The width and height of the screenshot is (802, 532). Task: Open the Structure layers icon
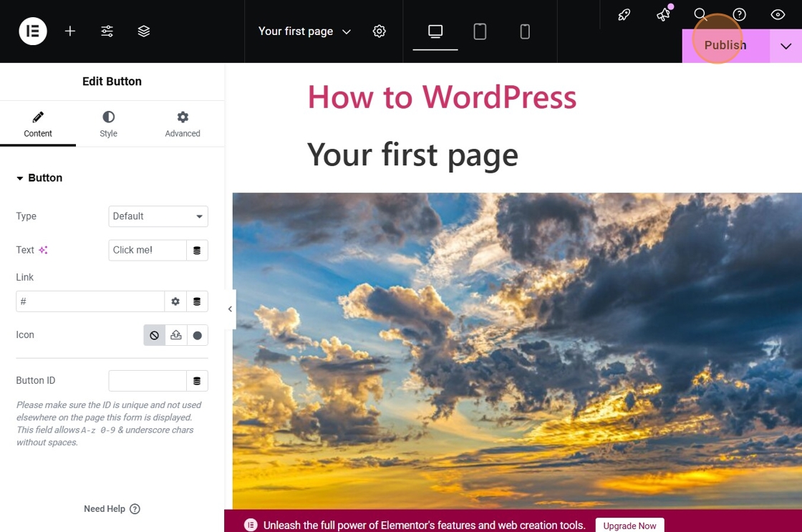(x=144, y=32)
